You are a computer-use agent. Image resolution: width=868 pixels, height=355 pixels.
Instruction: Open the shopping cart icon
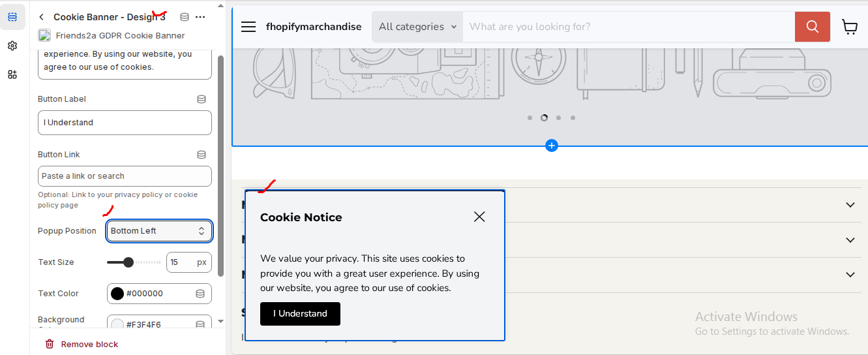[850, 27]
